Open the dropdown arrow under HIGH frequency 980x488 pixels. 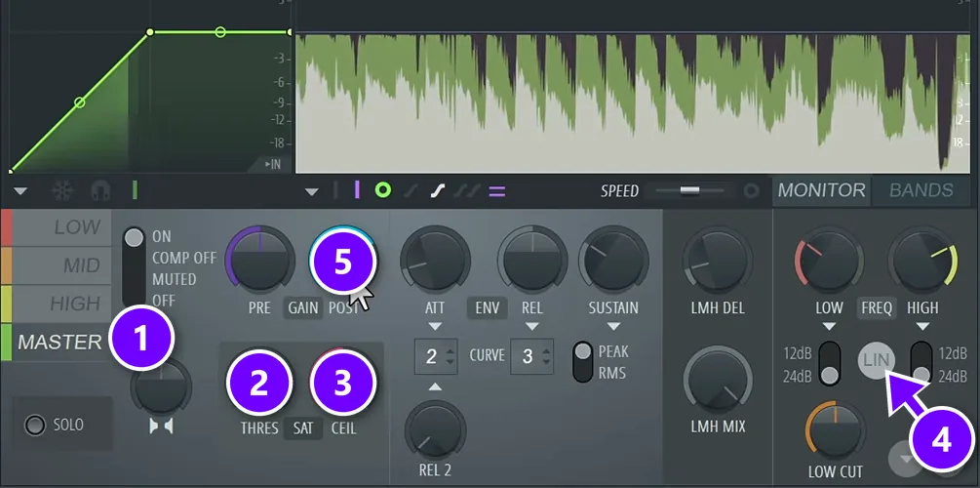(x=922, y=327)
